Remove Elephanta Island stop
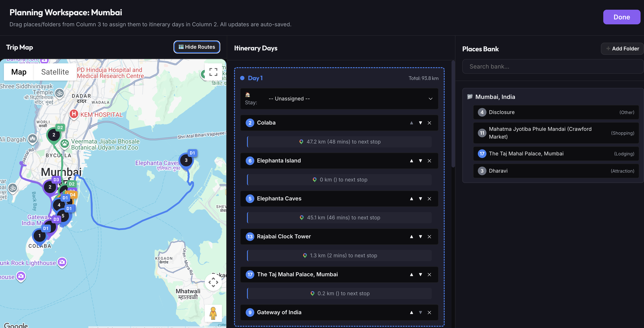Image resolution: width=644 pixels, height=328 pixels. coord(429,161)
